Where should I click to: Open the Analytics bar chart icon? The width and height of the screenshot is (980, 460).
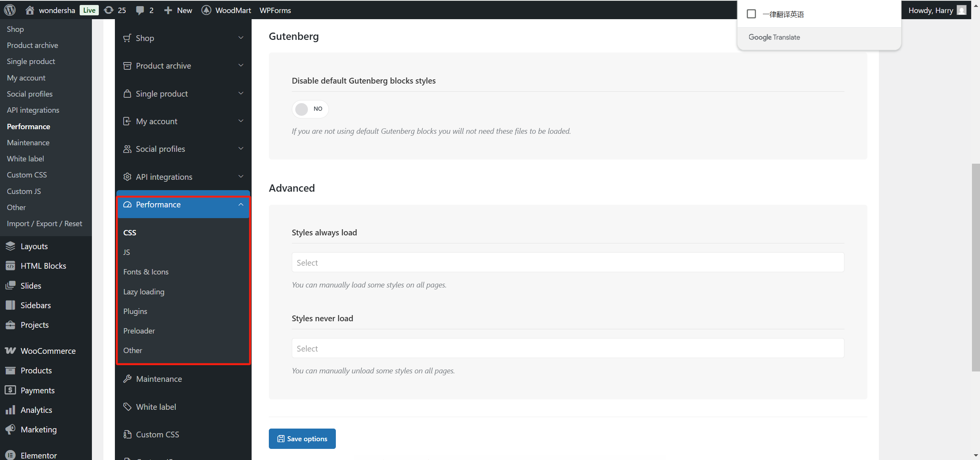pyautogui.click(x=10, y=410)
